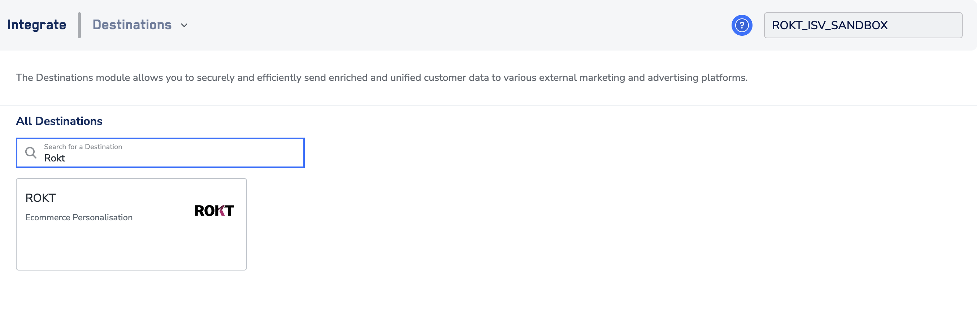Click the ROKT logo image
This screenshot has height=320, width=980.
coord(214,211)
